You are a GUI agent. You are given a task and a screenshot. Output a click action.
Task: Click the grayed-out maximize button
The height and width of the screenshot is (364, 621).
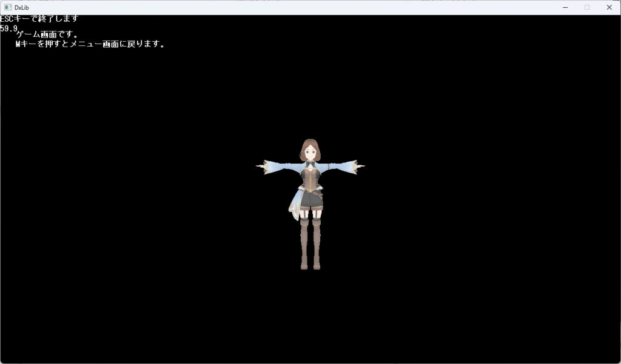[x=586, y=7]
